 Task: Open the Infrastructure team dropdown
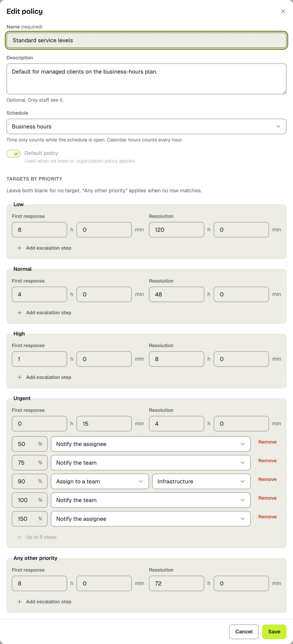point(201,482)
